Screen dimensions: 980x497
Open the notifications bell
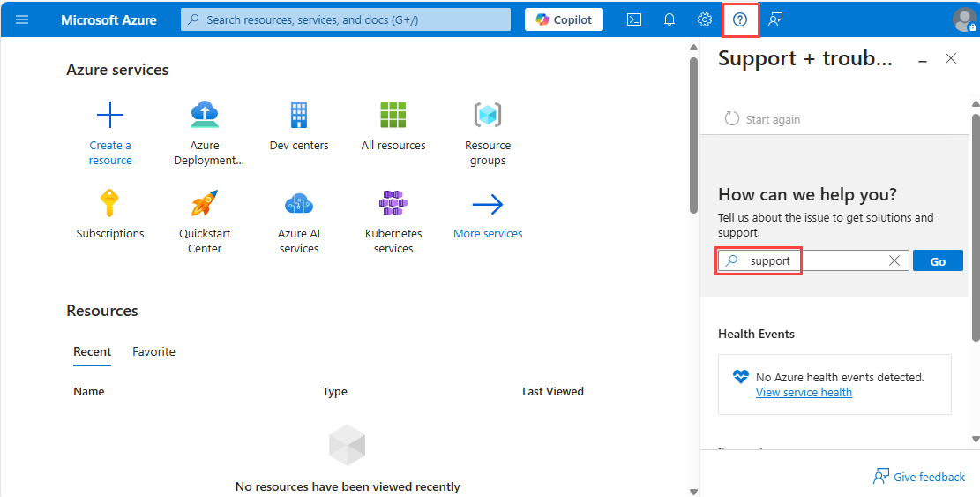coord(670,19)
